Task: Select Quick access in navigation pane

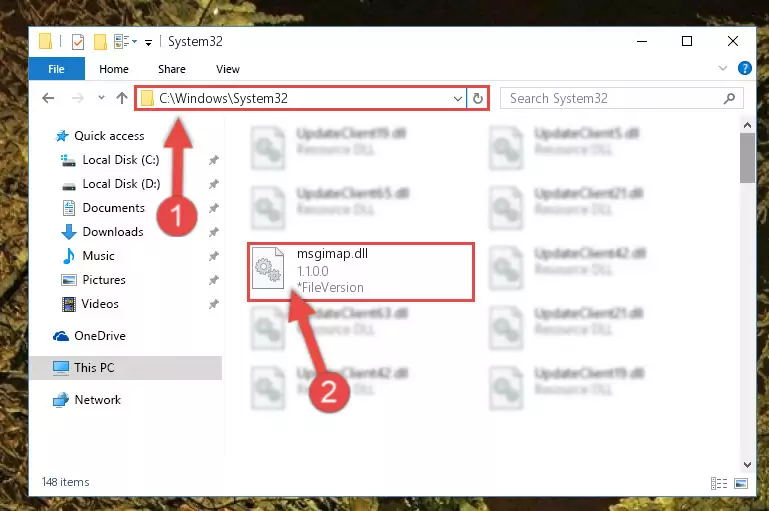Action: [x=109, y=136]
